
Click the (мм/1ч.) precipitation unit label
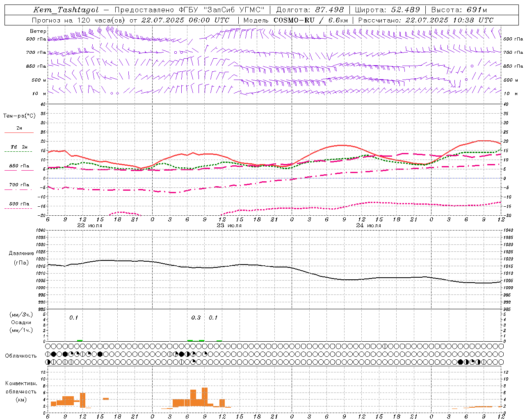pos(21,330)
